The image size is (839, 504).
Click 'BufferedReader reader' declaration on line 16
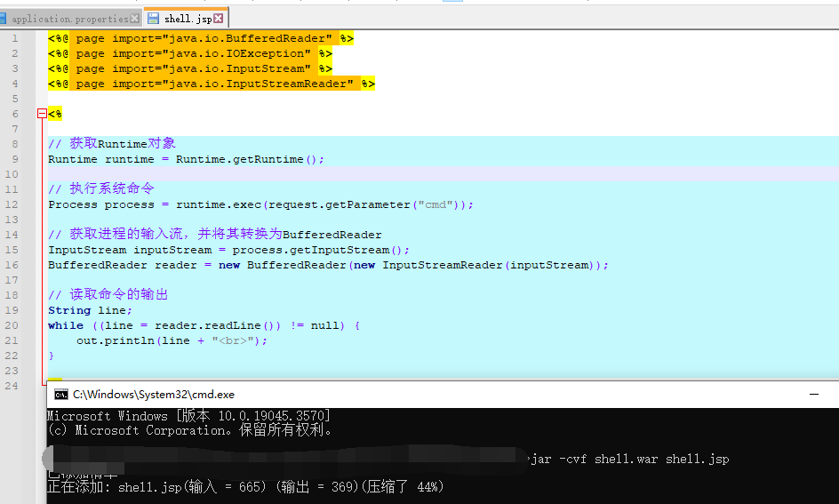[x=123, y=266]
